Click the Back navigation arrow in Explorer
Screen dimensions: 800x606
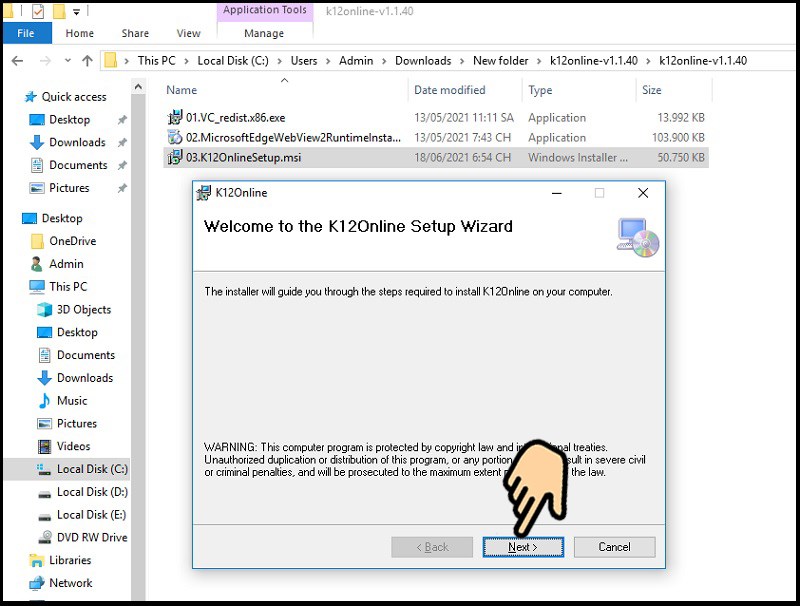17,61
